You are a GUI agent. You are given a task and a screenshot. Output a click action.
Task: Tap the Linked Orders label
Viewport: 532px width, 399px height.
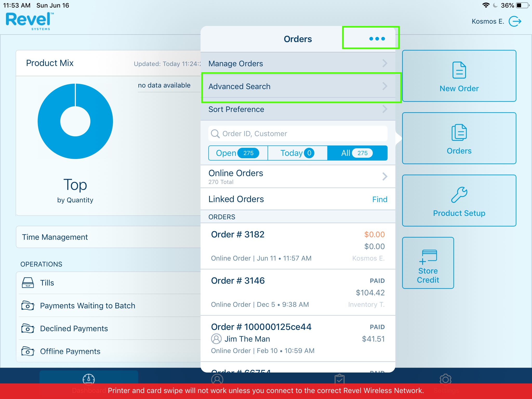[236, 199]
